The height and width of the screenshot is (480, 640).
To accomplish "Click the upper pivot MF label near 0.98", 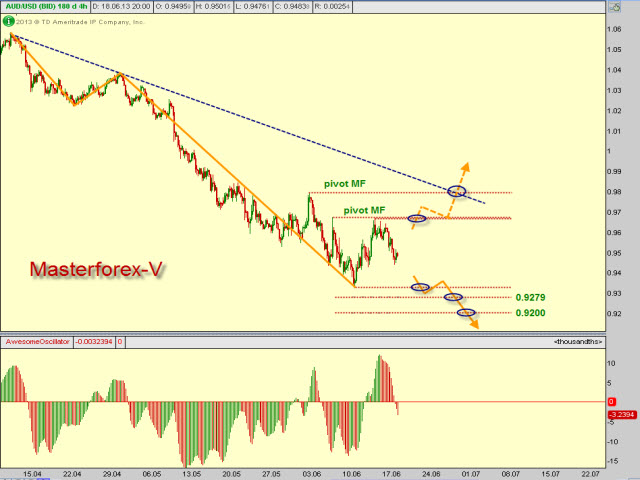I will [x=345, y=184].
